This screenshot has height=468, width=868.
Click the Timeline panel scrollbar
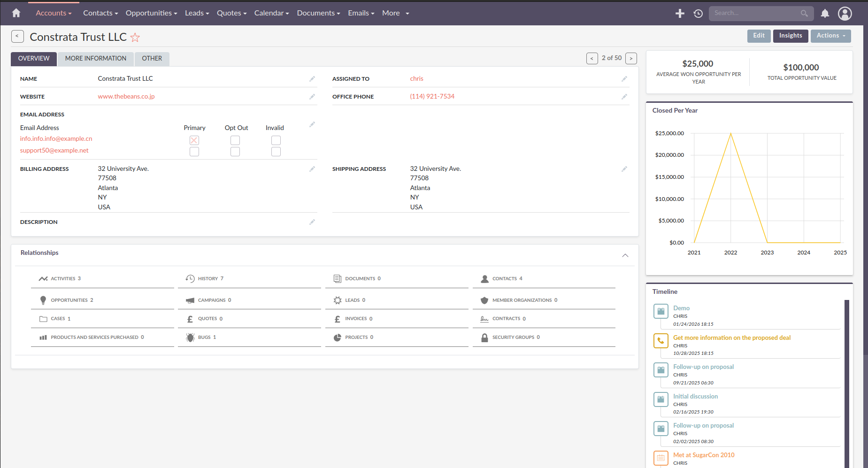tap(847, 383)
